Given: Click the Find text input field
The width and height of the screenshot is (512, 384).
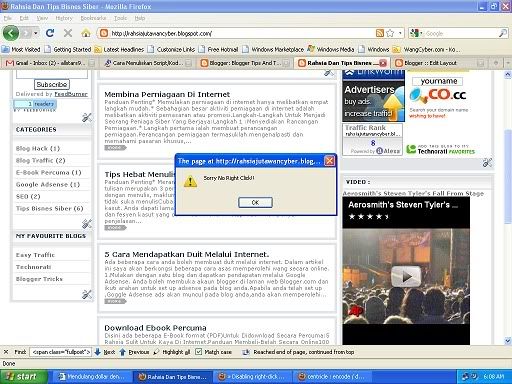Looking at the screenshot, I should coord(60,352).
